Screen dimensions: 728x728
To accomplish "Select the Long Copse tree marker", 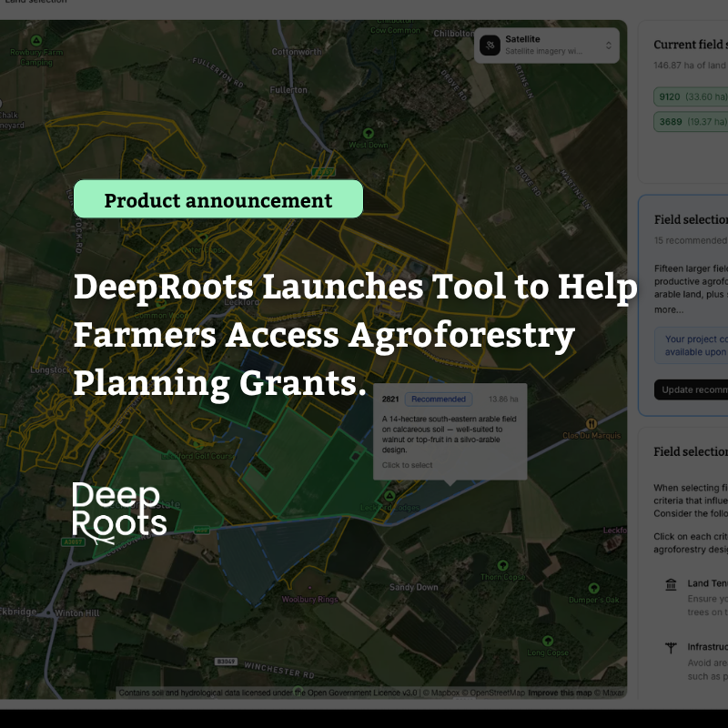I will (x=548, y=641).
